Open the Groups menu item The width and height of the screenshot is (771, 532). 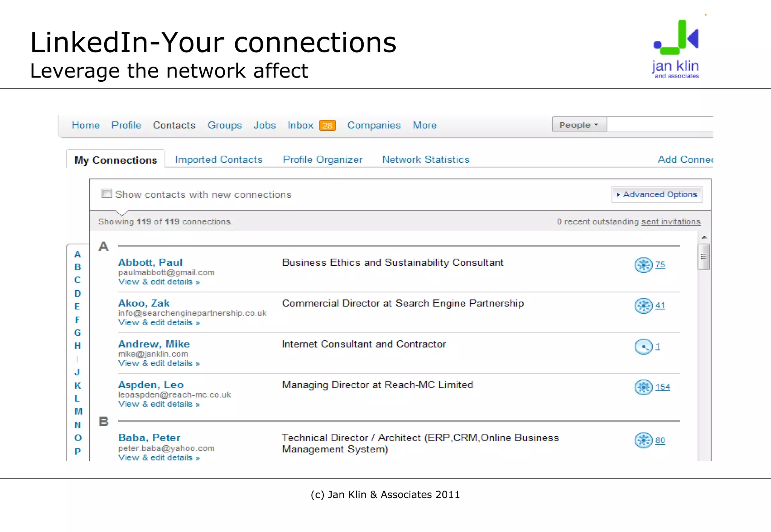click(225, 125)
